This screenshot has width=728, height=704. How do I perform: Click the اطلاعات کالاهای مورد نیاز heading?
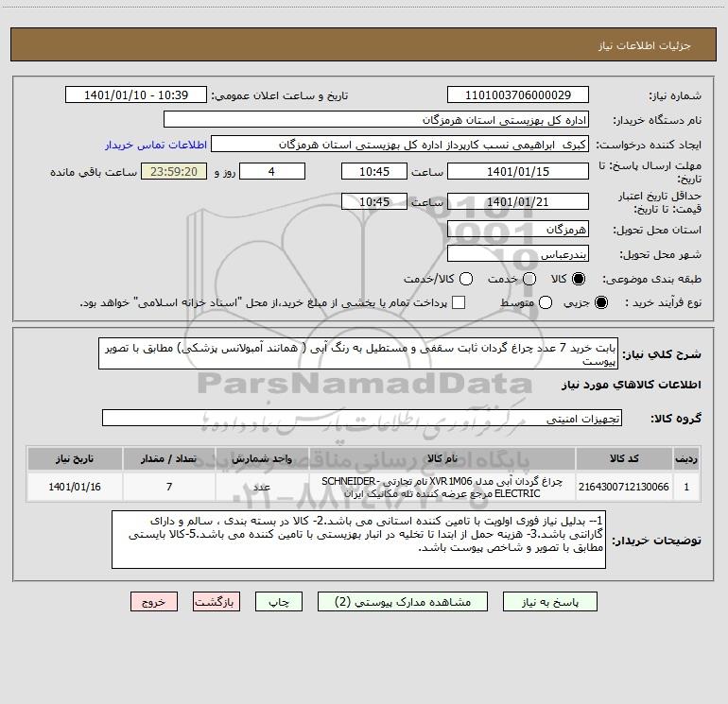coord(632,385)
